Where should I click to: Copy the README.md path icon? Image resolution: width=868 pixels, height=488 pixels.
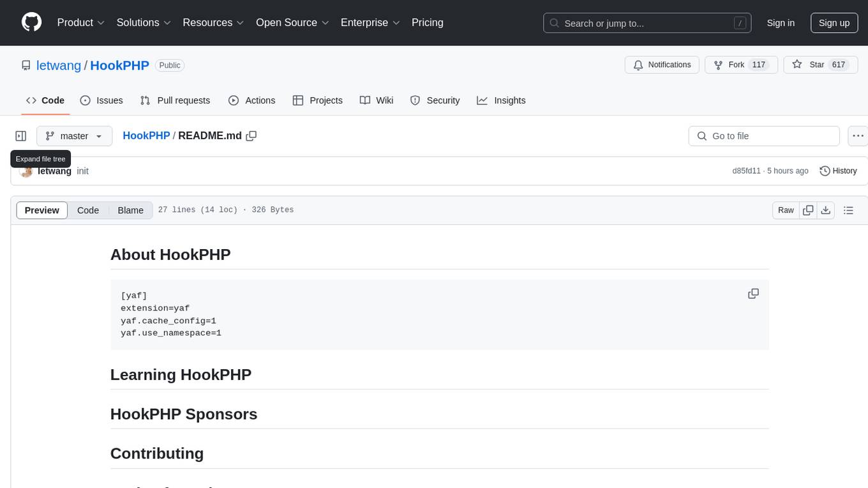point(251,136)
